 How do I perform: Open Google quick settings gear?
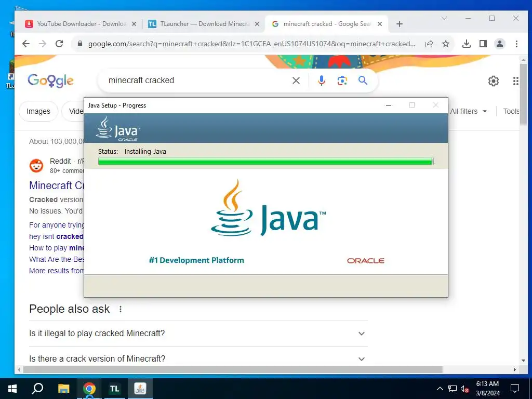(494, 81)
